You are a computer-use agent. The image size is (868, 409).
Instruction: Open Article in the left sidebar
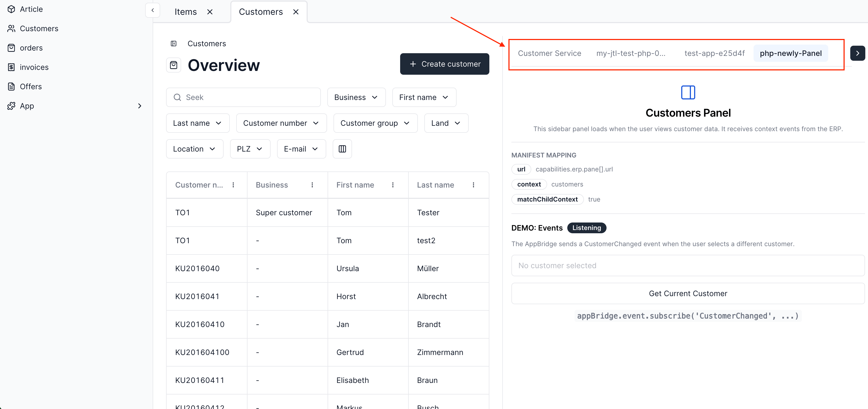coord(31,9)
